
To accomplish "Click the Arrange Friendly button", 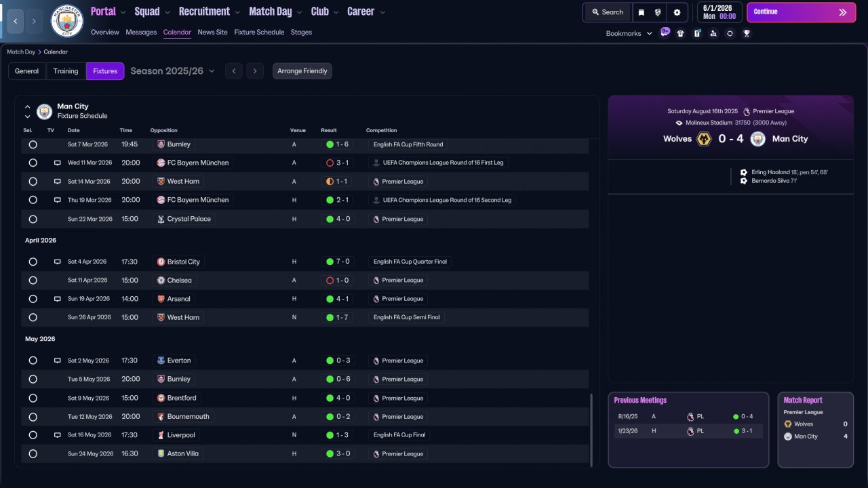I will [x=302, y=71].
